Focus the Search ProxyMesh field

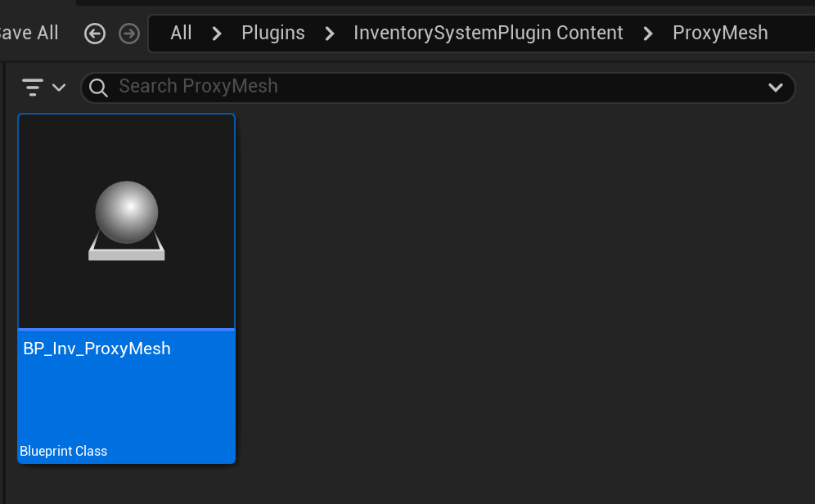pos(409,87)
